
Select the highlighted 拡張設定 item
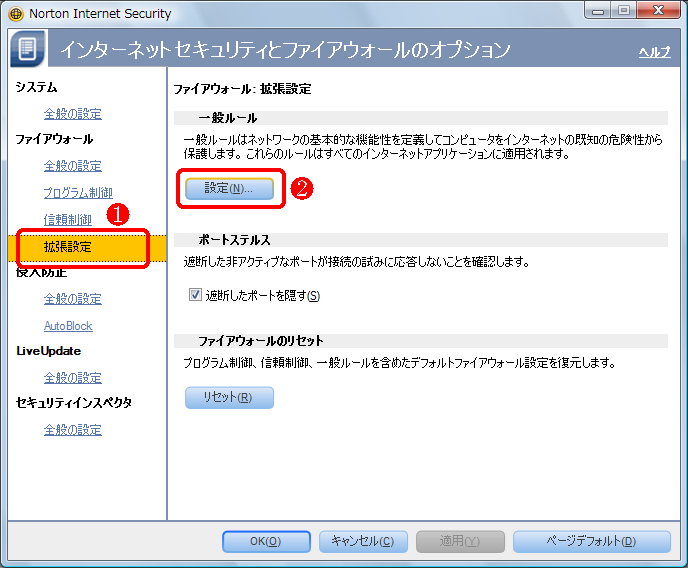(68, 246)
